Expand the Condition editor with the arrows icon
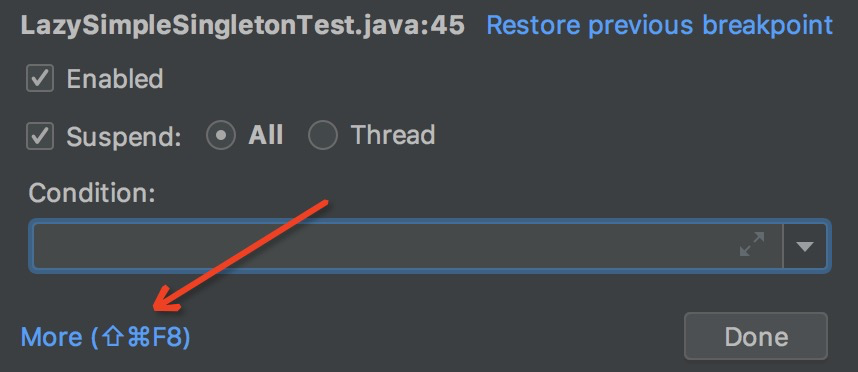 (x=752, y=245)
